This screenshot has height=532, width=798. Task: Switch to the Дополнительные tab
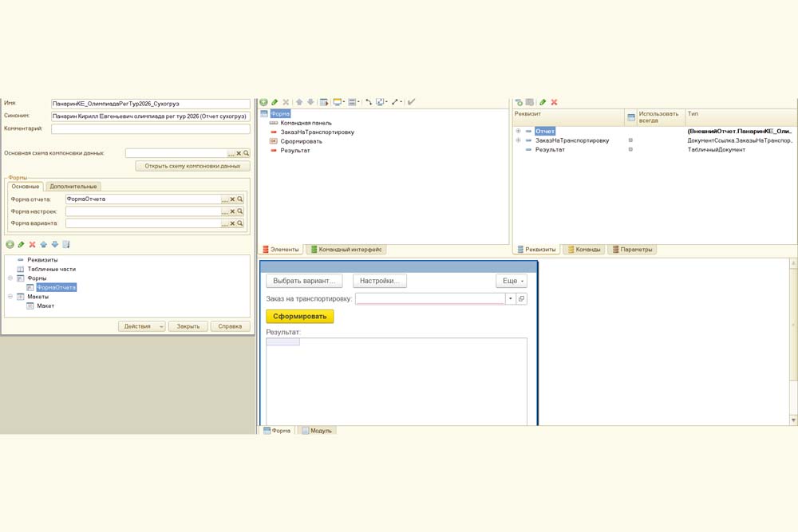(x=73, y=187)
